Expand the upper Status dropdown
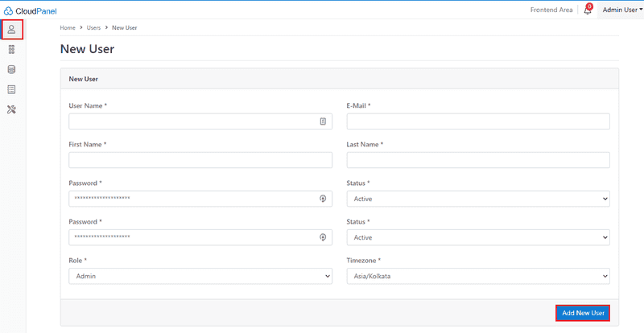 [x=477, y=199]
